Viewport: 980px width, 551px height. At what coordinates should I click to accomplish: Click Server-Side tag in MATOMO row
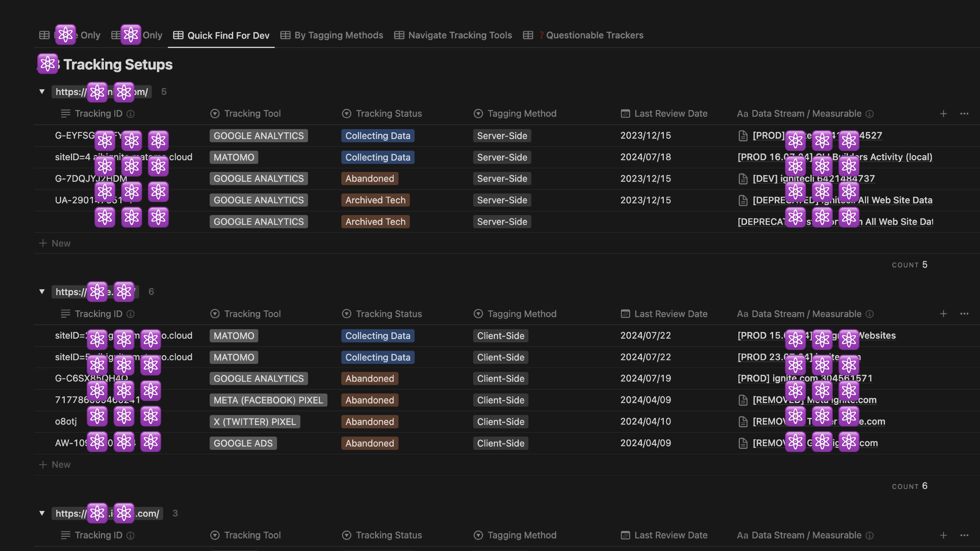502,157
